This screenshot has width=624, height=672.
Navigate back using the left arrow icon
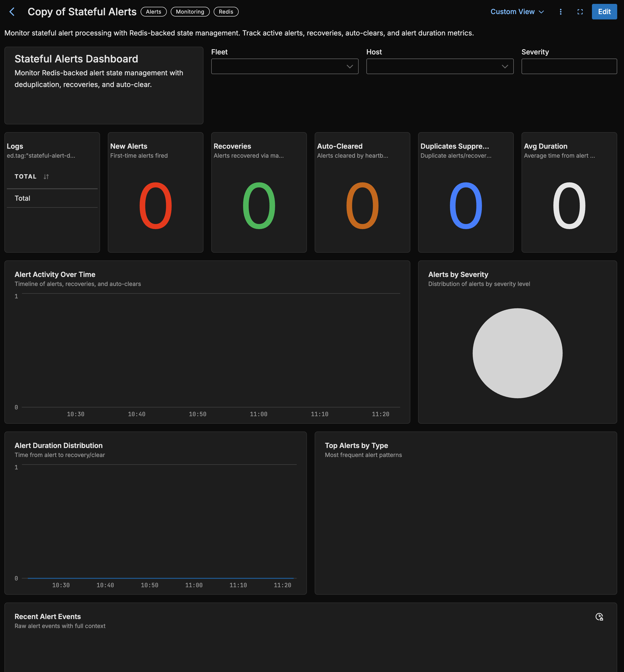point(12,11)
